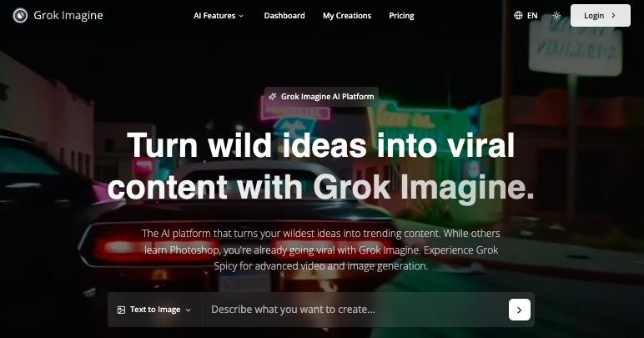Open the Text to Image mode dropdown

tap(155, 310)
